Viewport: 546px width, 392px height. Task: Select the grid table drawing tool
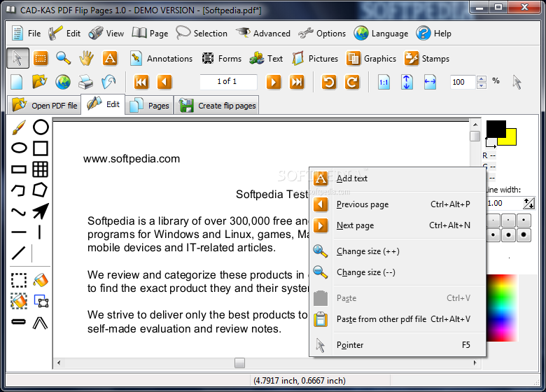click(41, 169)
